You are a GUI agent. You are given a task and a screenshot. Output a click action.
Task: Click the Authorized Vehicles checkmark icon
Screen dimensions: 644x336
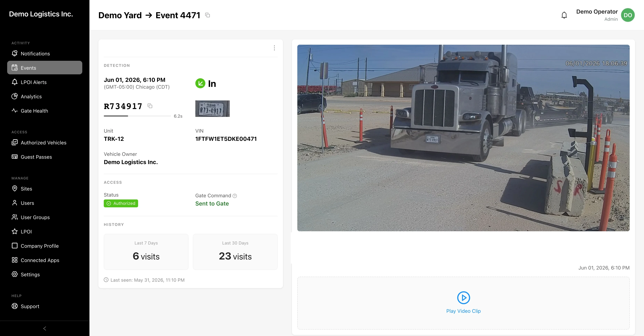point(15,142)
